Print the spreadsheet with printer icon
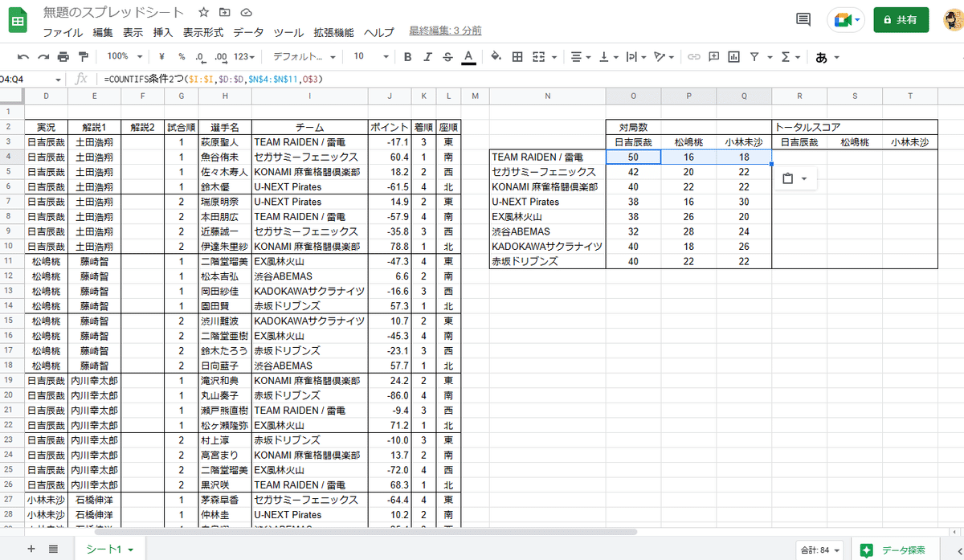Viewport: 964px width, 560px height. (63, 57)
